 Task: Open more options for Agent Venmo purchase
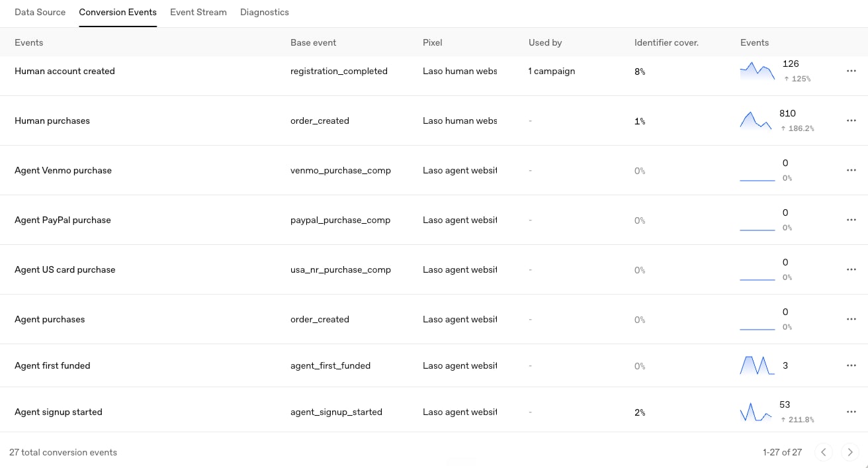851,170
